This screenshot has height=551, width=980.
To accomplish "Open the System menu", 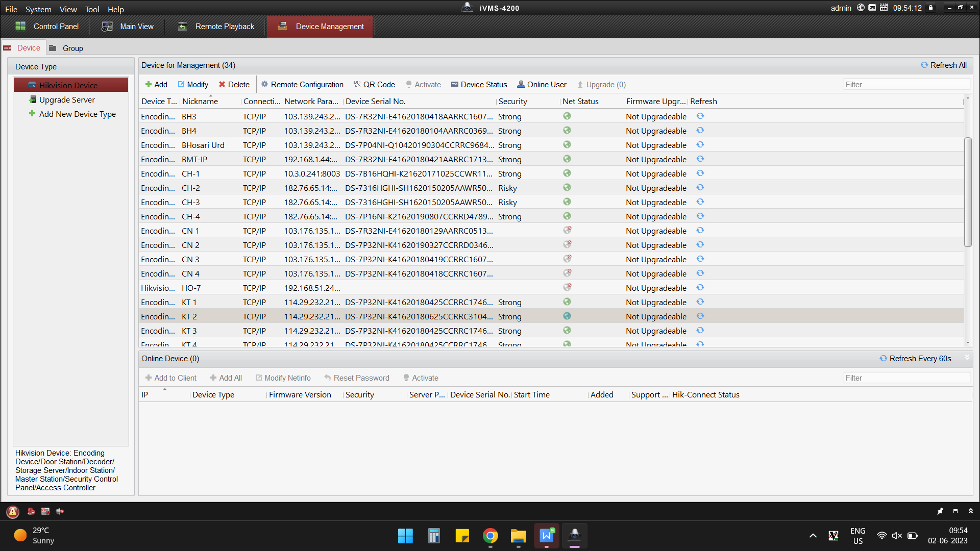I will click(x=38, y=9).
